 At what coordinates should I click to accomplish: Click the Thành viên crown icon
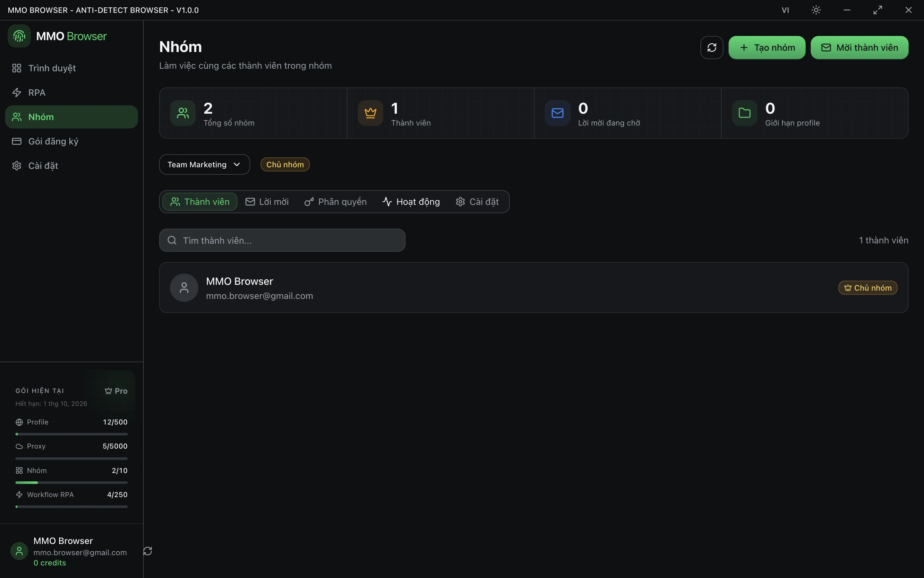click(x=370, y=113)
